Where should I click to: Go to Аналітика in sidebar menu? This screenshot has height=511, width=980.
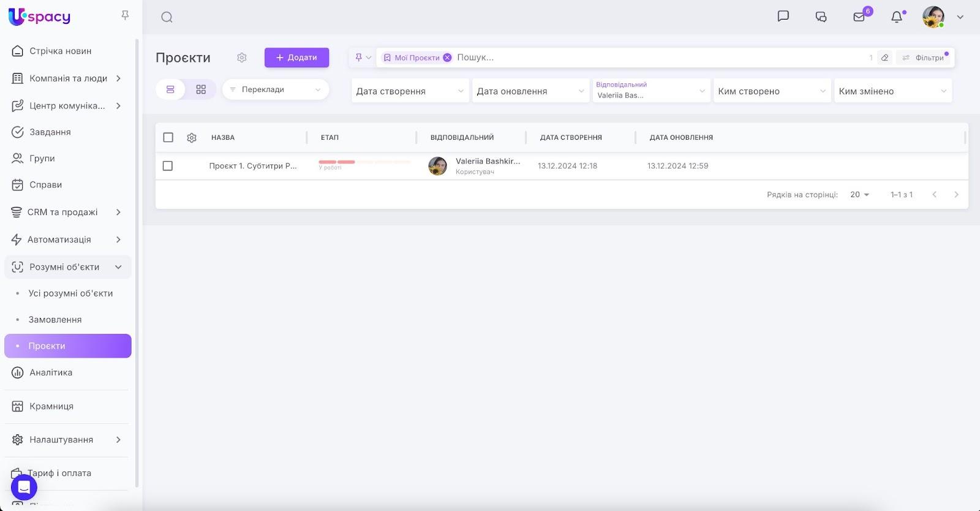click(x=51, y=373)
